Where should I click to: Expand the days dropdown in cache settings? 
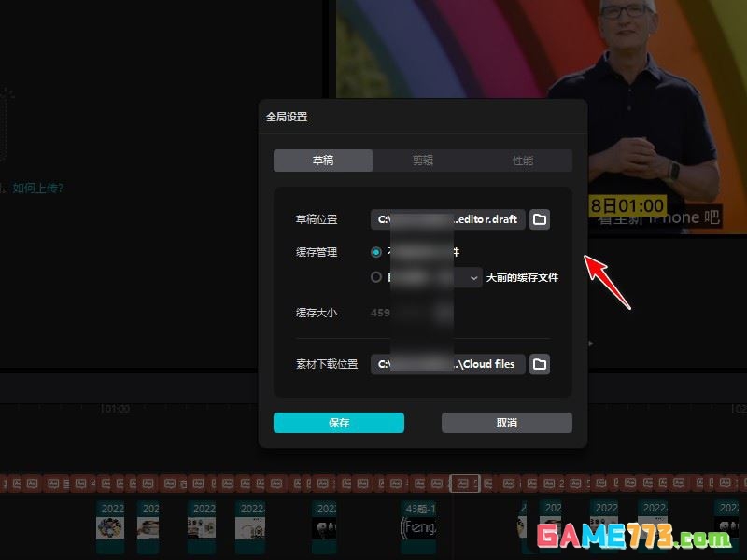coord(474,277)
